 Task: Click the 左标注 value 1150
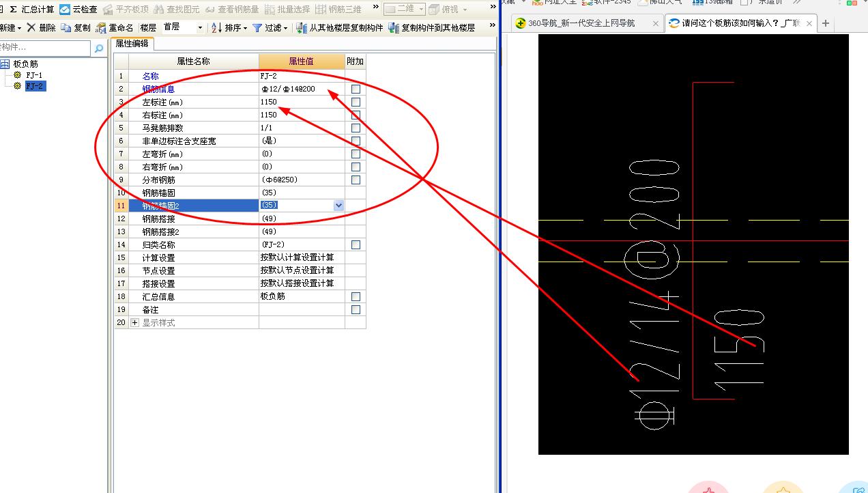[302, 102]
